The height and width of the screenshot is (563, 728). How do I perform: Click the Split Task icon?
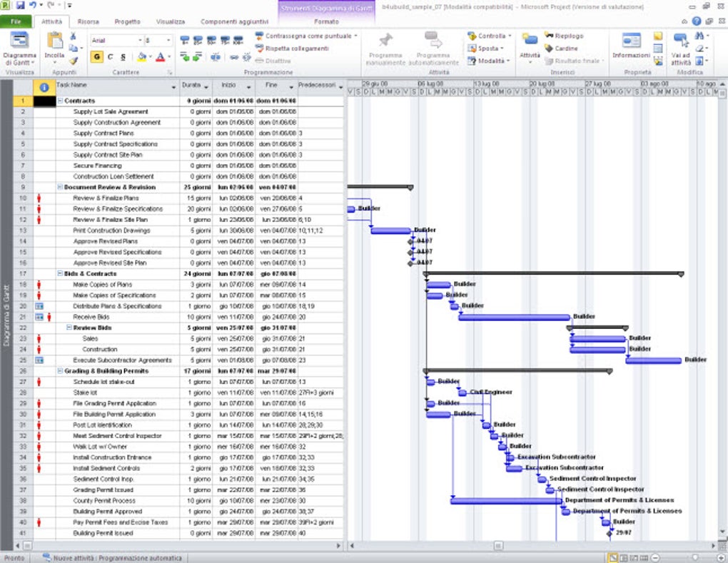coord(216,57)
